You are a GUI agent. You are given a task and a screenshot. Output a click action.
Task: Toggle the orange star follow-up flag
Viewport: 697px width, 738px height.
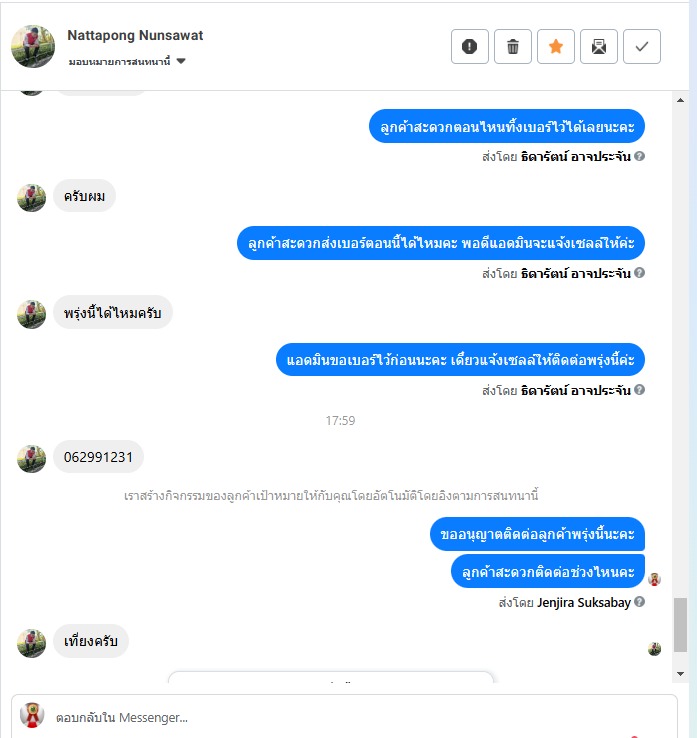point(556,47)
